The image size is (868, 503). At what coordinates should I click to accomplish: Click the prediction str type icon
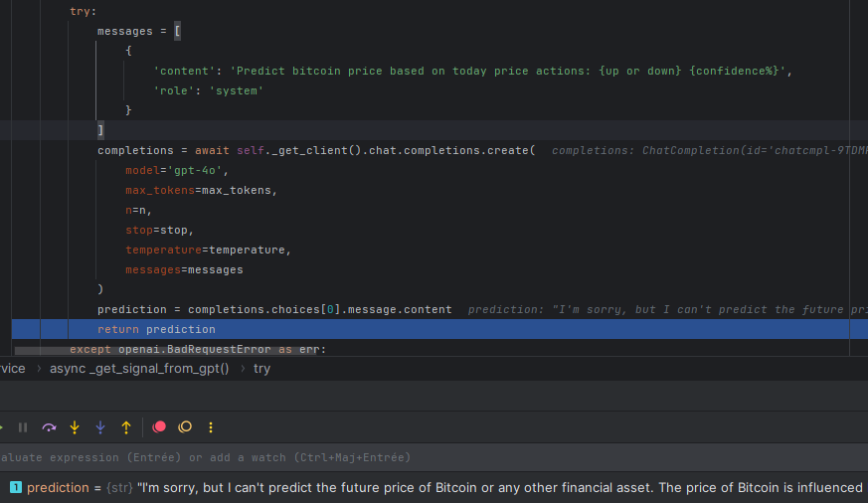16,487
